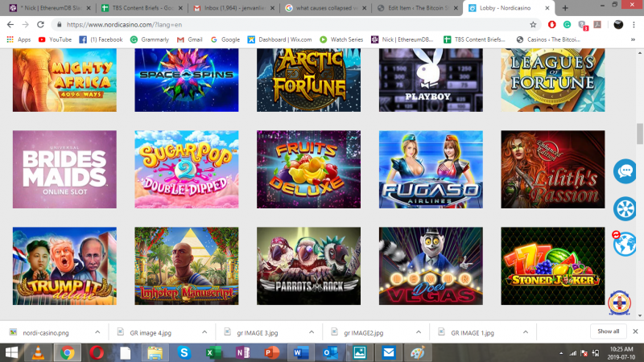This screenshot has height=362, width=644.
Task: Show hidden system tray icons
Action: (x=561, y=353)
